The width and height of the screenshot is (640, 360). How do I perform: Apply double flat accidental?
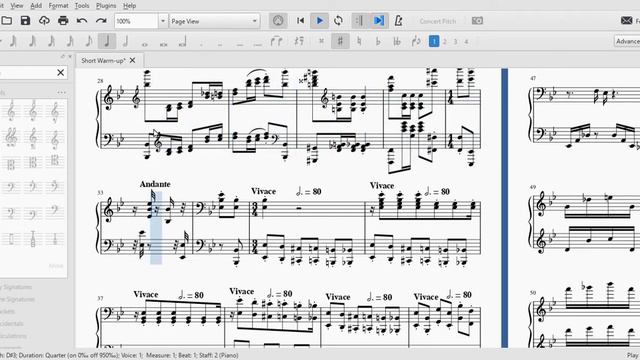[x=397, y=41]
